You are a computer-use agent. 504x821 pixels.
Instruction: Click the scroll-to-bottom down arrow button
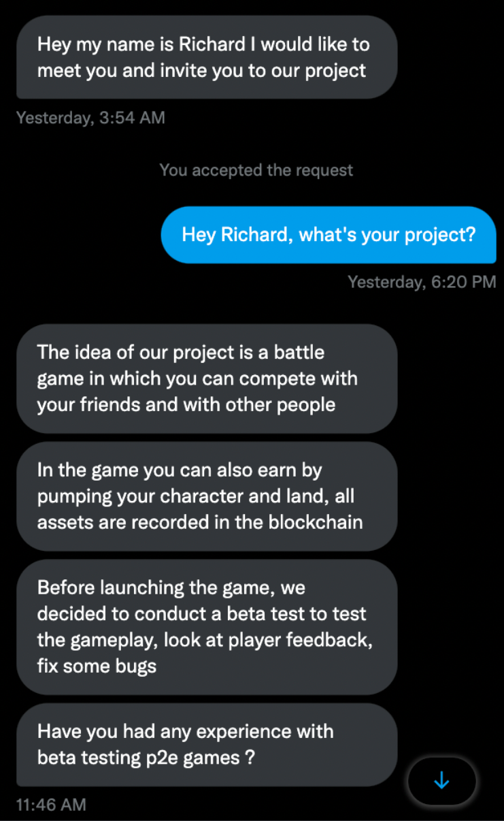[x=441, y=780]
